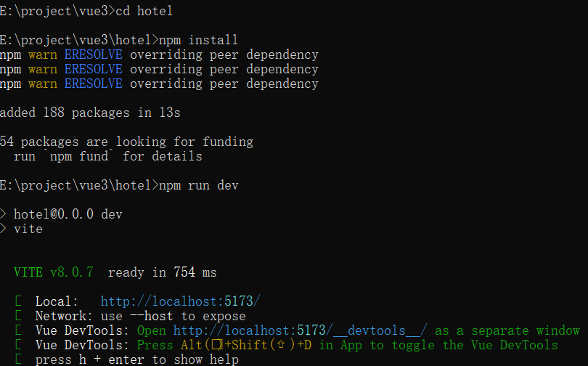Click '54 packages are looking for funding' line

126,142
